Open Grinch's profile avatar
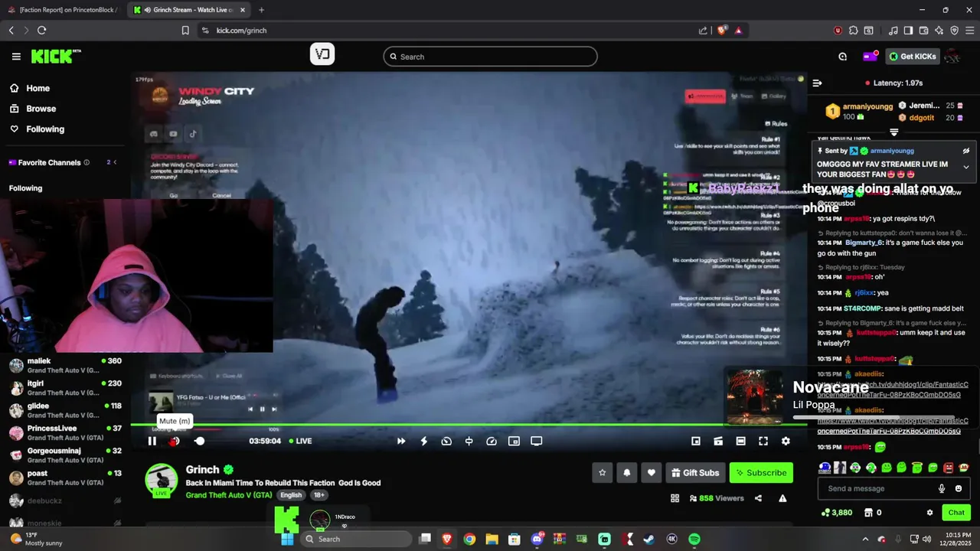980x551 pixels. (162, 480)
